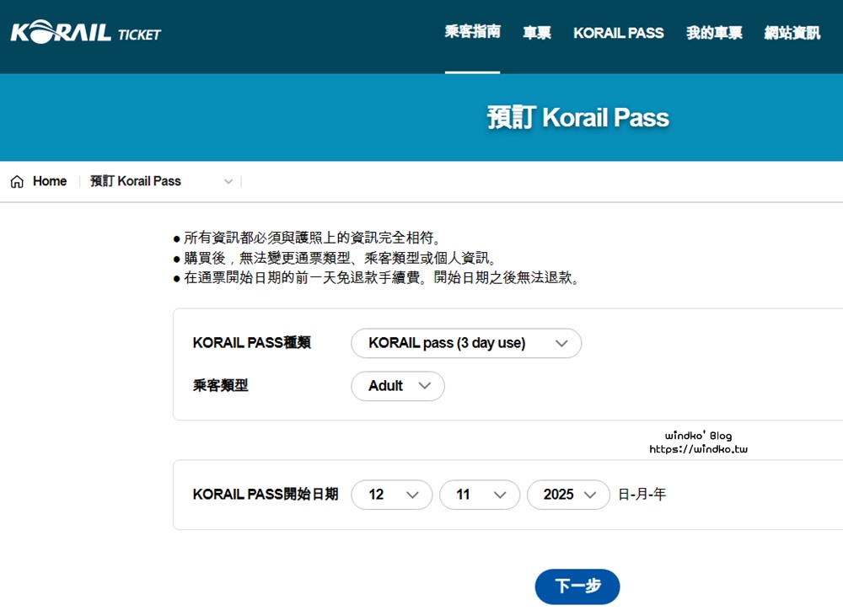Open the 乘客指南 menu
843x616 pixels.
coord(472,32)
